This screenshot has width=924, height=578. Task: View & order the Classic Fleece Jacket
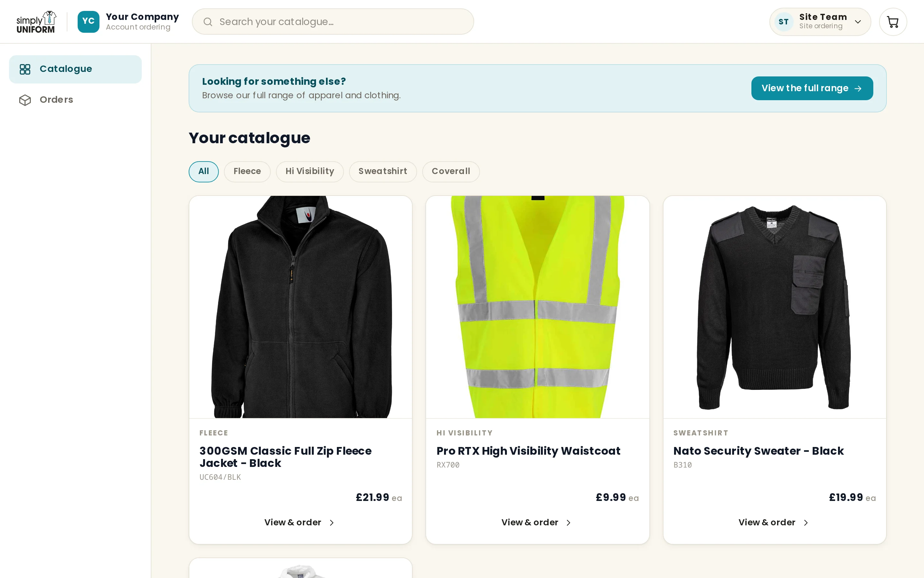(301, 522)
